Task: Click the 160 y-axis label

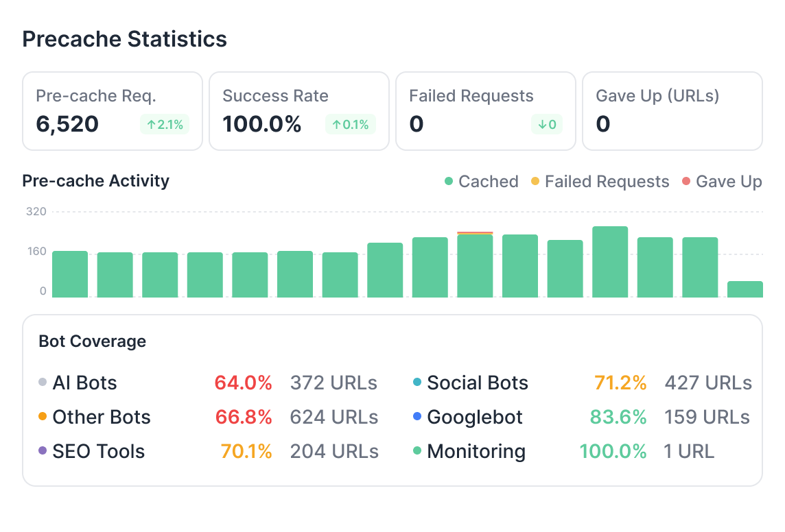Action: point(36,251)
